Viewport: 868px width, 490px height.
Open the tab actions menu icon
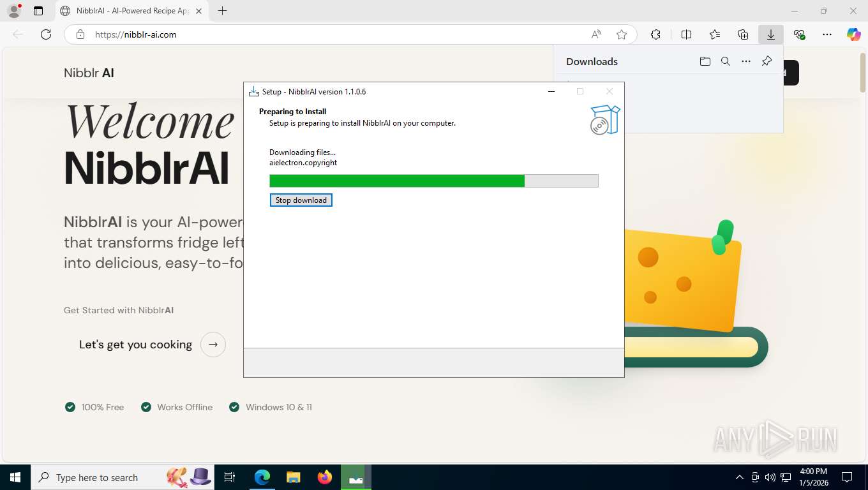(38, 11)
